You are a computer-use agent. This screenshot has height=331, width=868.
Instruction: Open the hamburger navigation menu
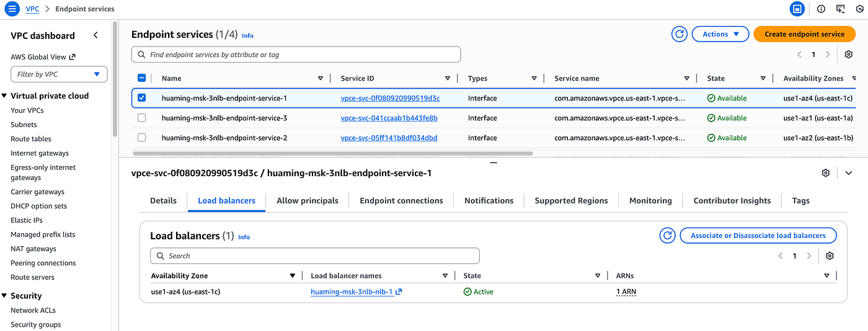point(12,9)
